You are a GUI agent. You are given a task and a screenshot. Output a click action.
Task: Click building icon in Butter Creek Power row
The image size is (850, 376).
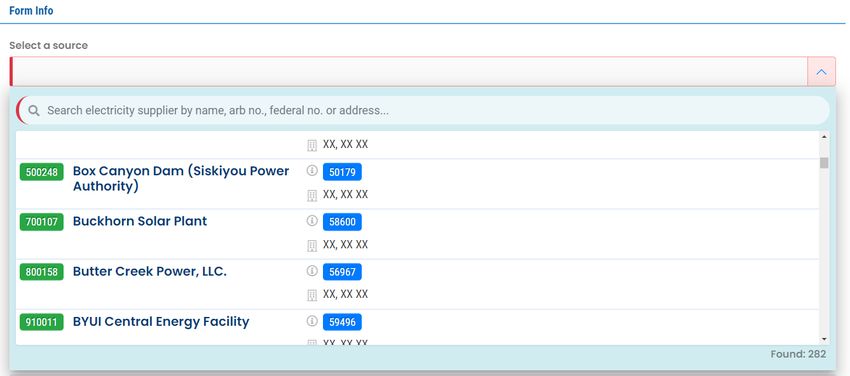(x=312, y=295)
